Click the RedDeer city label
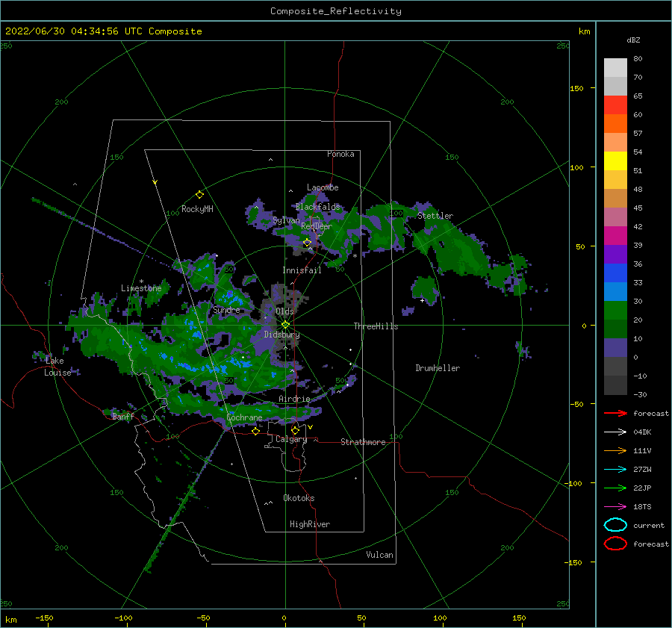 (317, 226)
